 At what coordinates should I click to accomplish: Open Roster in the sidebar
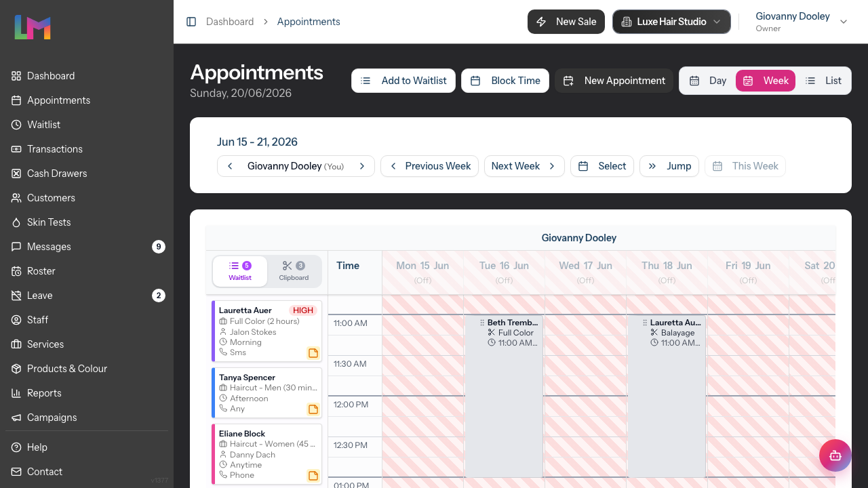pos(87,271)
